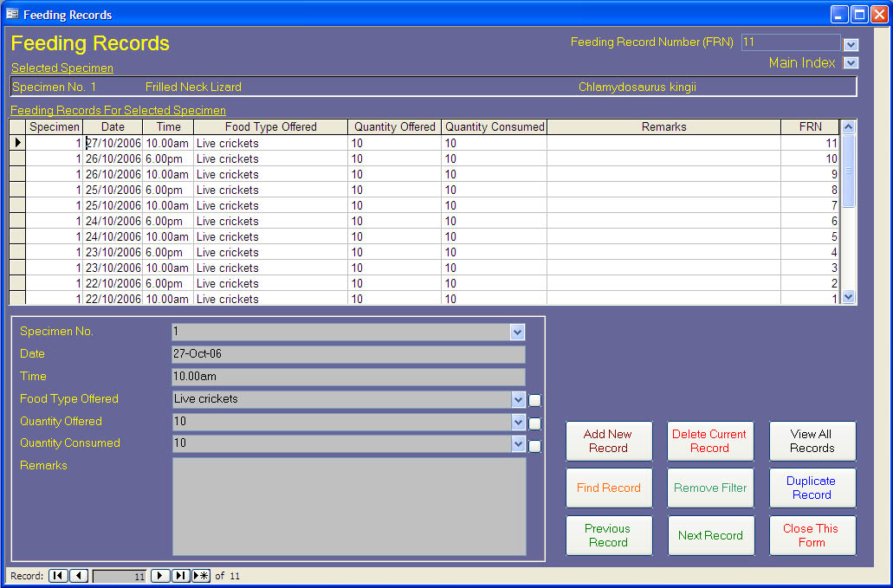The width and height of the screenshot is (893, 588).
Task: Click Live crickets cell in FRN 6 row
Action: tap(270, 222)
